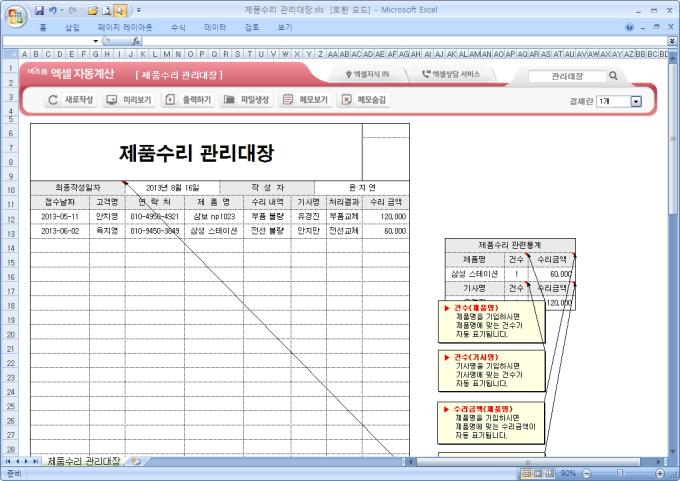Click the 건수(제품명) memo note
The width and height of the screenshot is (680, 481).
(x=492, y=321)
